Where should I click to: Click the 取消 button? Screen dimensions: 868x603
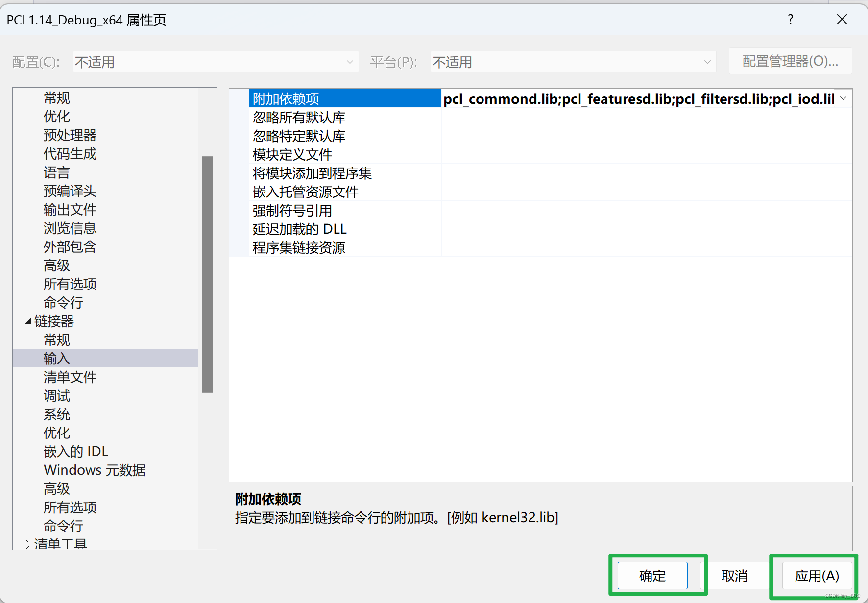click(735, 577)
